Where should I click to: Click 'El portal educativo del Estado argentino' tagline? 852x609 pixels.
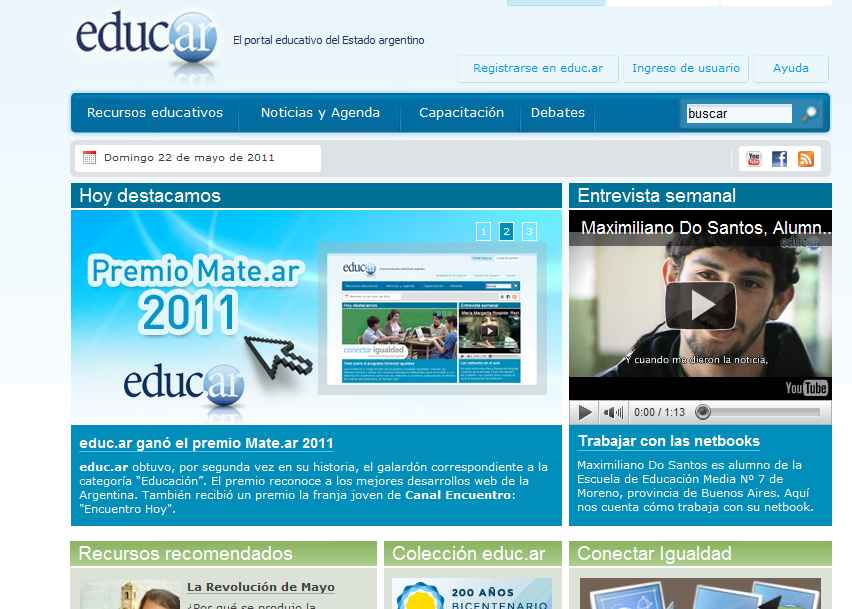pyautogui.click(x=329, y=40)
